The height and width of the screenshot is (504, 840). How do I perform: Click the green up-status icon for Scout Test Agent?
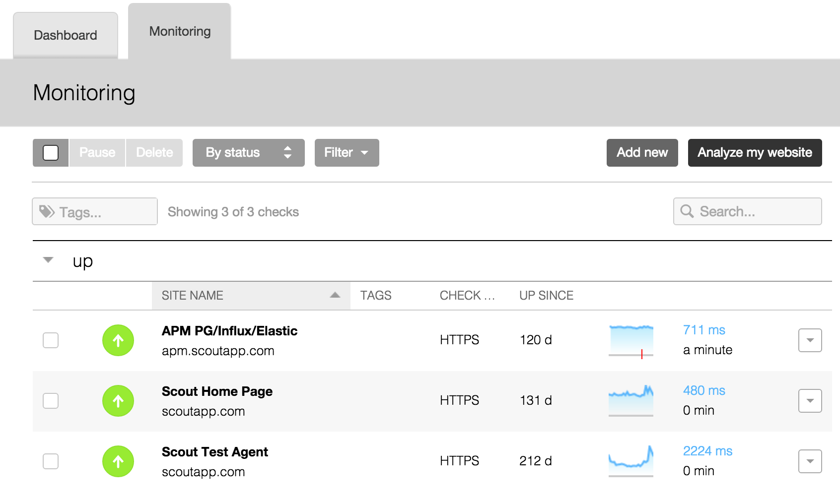(118, 461)
